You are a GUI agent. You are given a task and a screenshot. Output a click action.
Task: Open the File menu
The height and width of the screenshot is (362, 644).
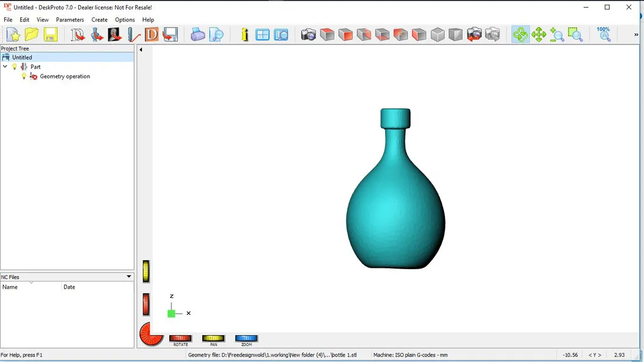click(x=8, y=20)
